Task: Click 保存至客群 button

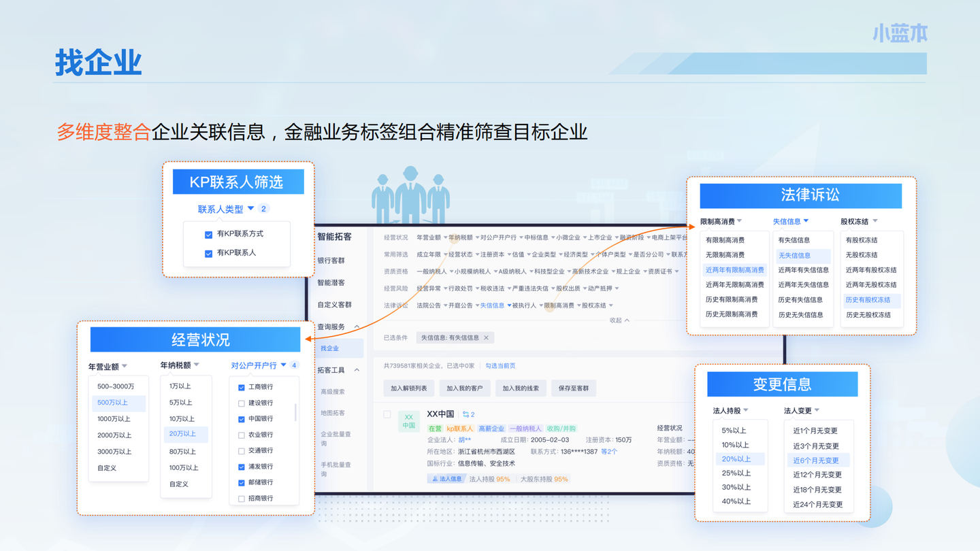Action: pyautogui.click(x=574, y=388)
